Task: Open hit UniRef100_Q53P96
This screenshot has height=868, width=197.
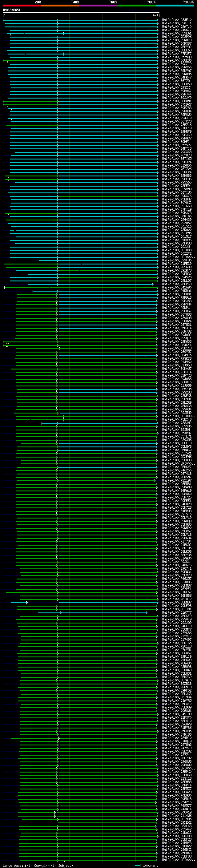Action: pyautogui.click(x=176, y=37)
